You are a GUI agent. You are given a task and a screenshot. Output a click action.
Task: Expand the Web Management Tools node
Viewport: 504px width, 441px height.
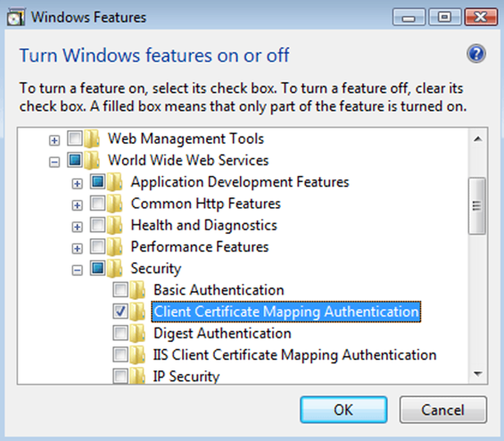[x=54, y=140]
